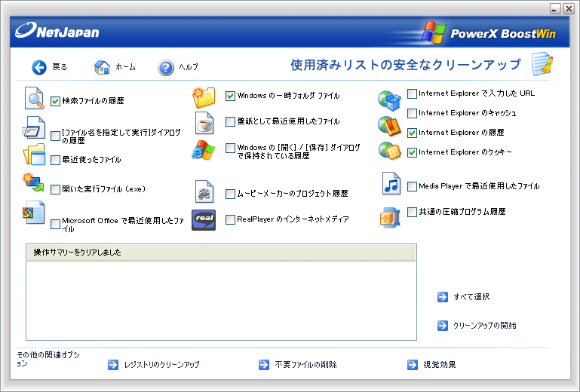Disable the Internet Explorer のクッキー checkbox

click(412, 153)
